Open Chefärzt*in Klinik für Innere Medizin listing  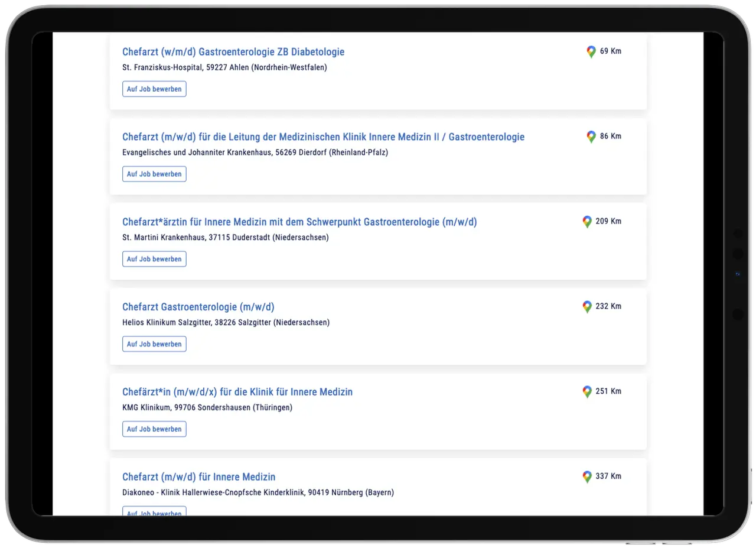(237, 393)
